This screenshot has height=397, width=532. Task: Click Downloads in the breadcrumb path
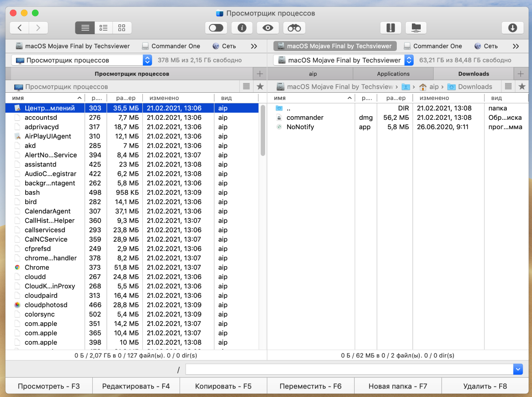pyautogui.click(x=470, y=86)
